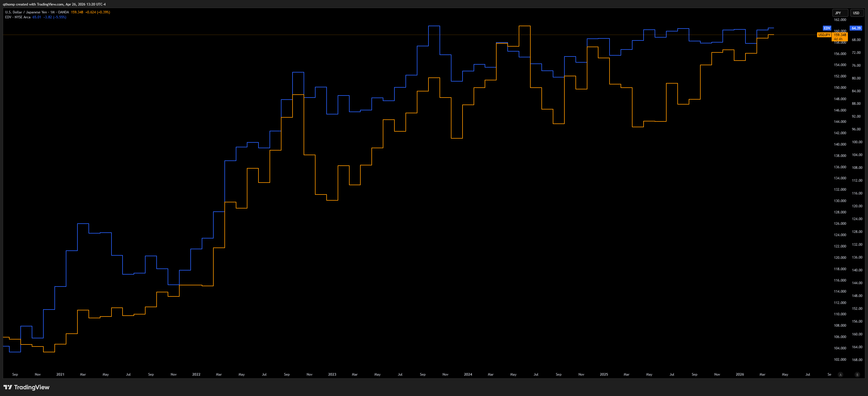Click the 140.000 level on JPY price scale
This screenshot has height=396, width=868.
pos(840,144)
